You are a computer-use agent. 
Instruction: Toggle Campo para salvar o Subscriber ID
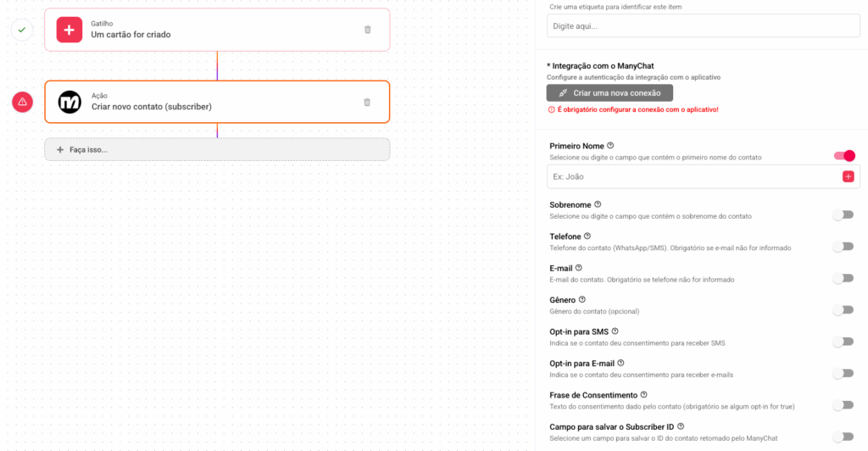[843, 437]
